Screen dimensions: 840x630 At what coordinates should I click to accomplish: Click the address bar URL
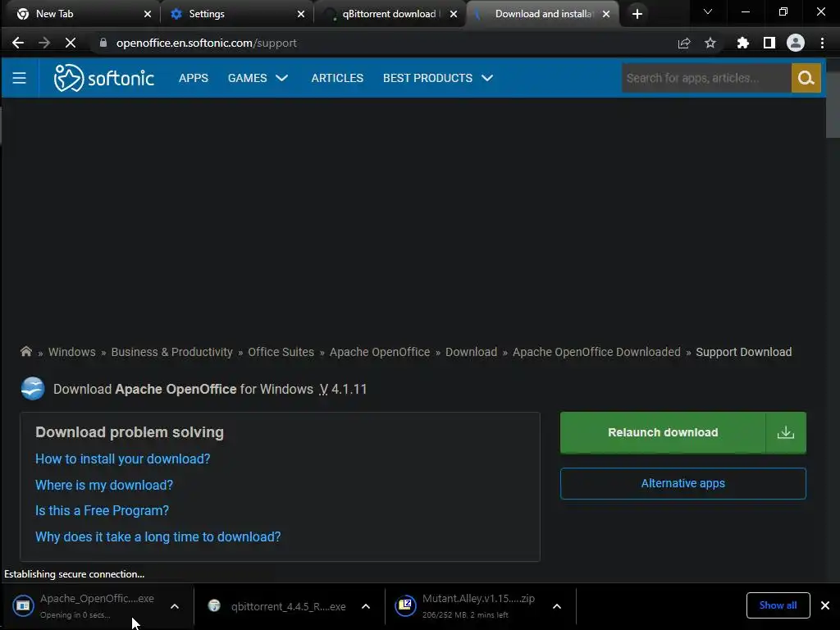coord(206,43)
